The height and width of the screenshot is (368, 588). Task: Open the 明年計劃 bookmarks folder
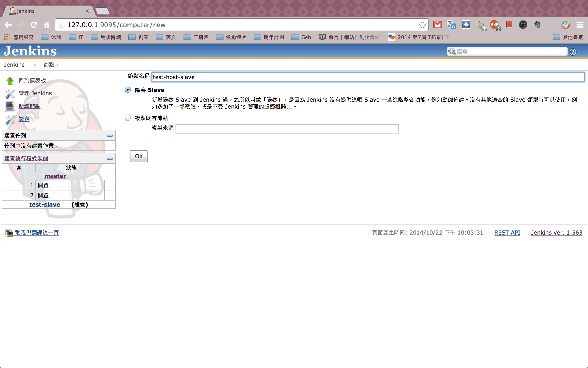pos(269,37)
